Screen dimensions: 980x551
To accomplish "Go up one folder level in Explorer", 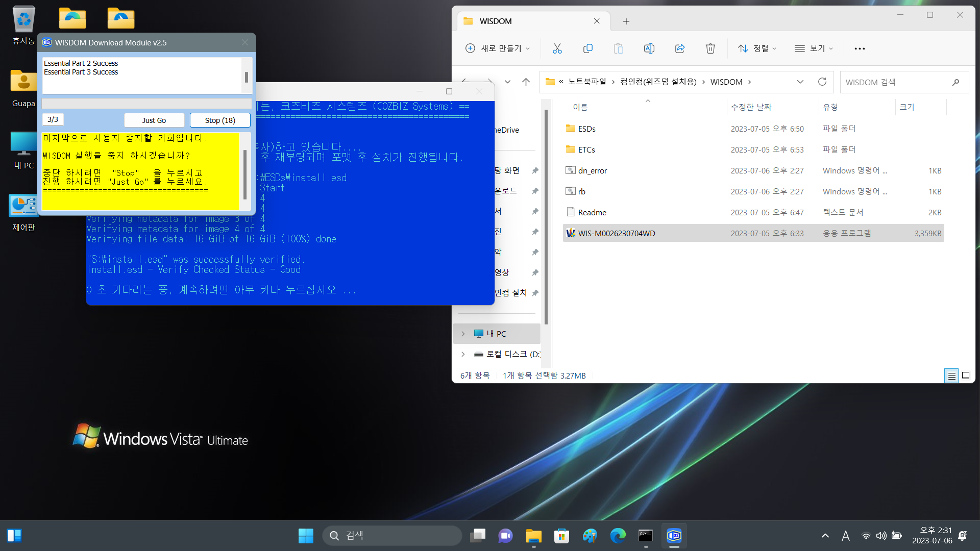I will tap(526, 82).
